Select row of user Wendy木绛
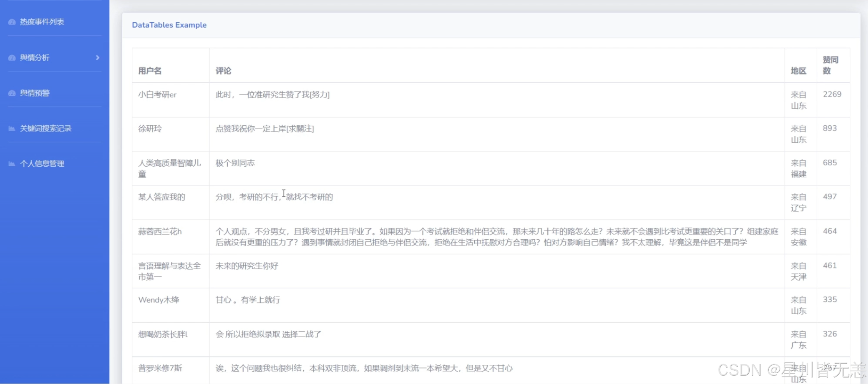The image size is (868, 384). (x=159, y=300)
